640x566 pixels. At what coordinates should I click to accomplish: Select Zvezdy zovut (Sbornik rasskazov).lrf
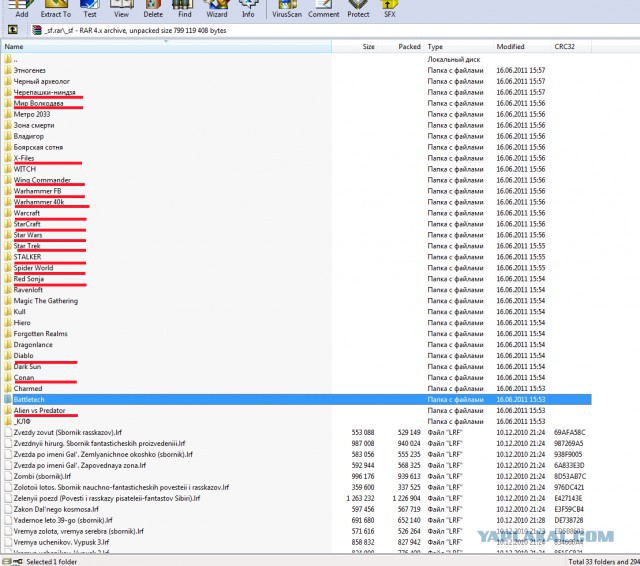pos(297,433)
